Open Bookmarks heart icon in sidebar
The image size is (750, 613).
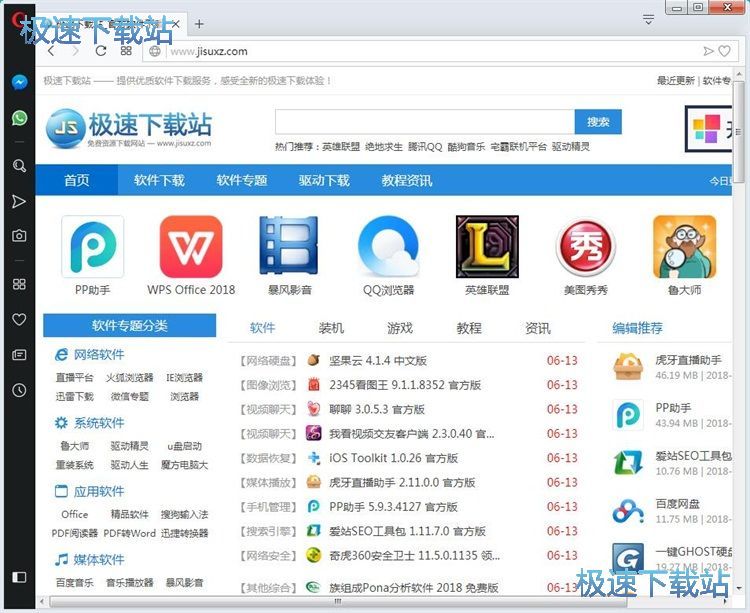pos(19,320)
